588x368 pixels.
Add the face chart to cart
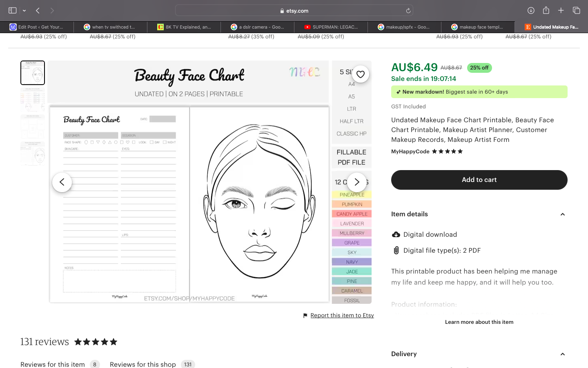pos(479,180)
